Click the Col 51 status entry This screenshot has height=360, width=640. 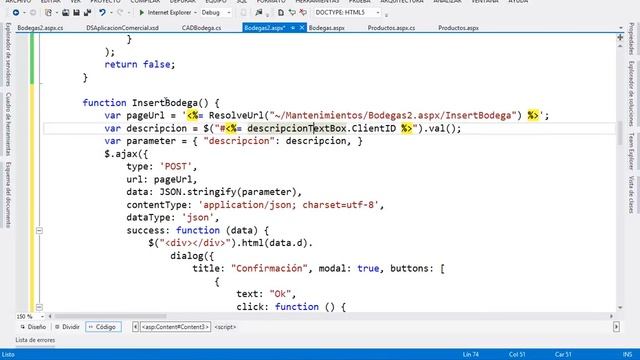point(517,354)
